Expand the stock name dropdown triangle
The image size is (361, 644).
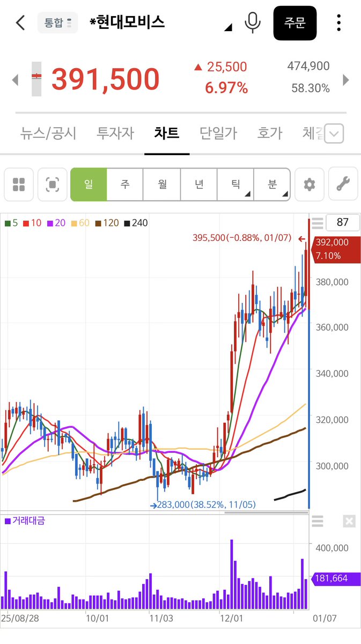[x=228, y=27]
